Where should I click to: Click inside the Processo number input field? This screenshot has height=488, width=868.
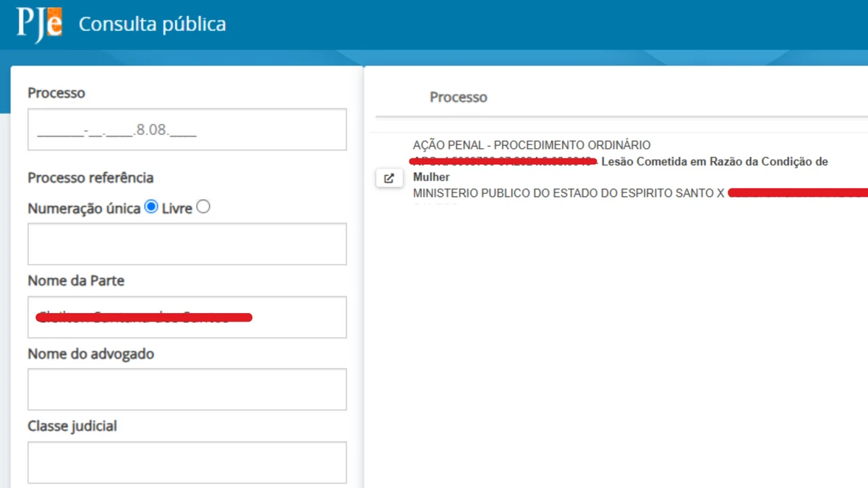(x=187, y=129)
